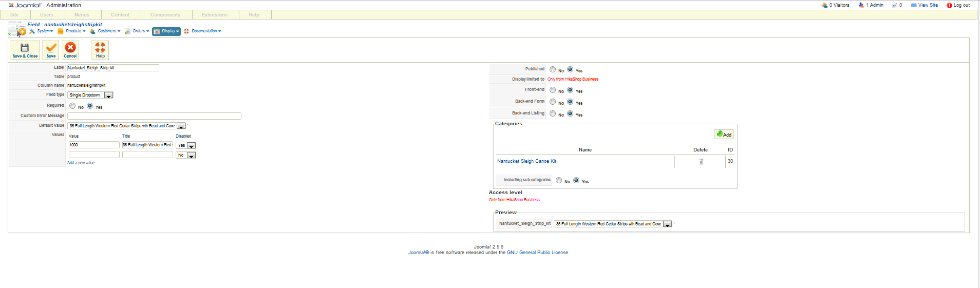The image size is (980, 288).
Task: Set Including sub categories to Yes
Action: (x=576, y=180)
